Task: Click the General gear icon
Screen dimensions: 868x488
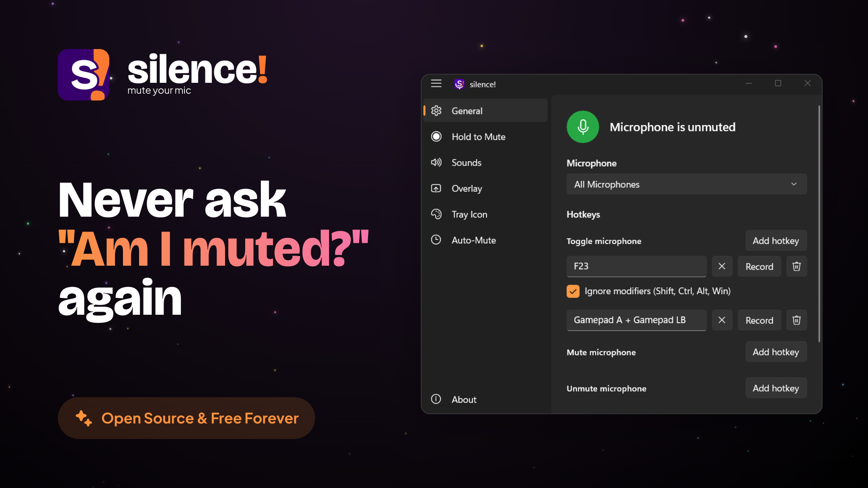Action: [436, 111]
